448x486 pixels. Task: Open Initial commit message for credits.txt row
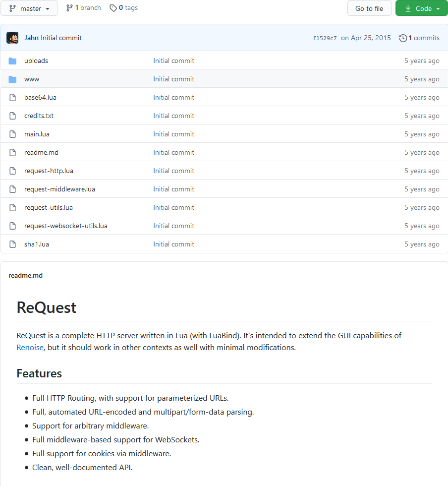(174, 116)
